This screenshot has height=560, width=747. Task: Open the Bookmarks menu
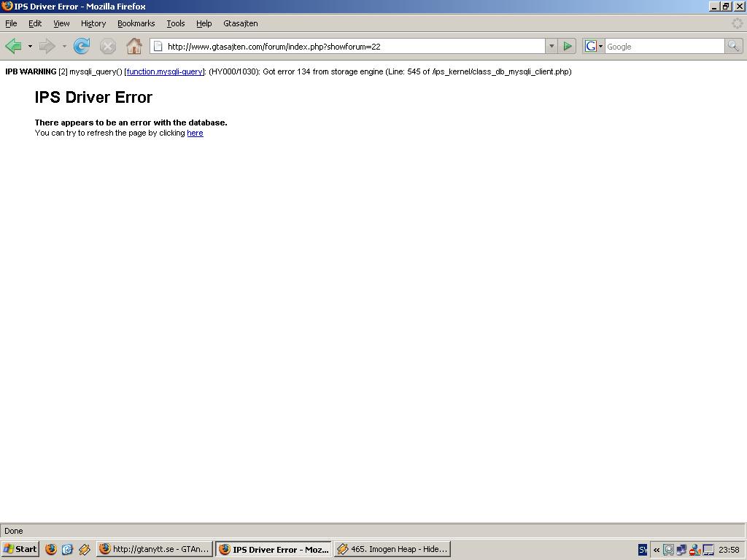tap(136, 23)
